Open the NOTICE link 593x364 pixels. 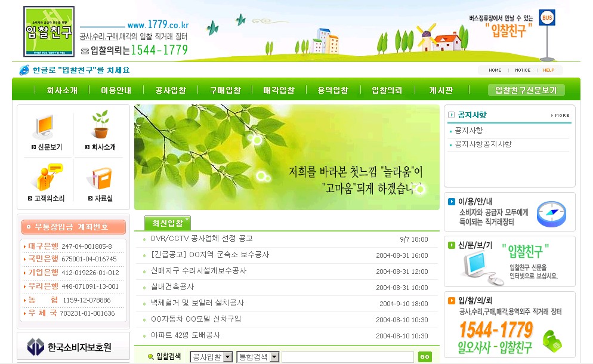(x=523, y=70)
